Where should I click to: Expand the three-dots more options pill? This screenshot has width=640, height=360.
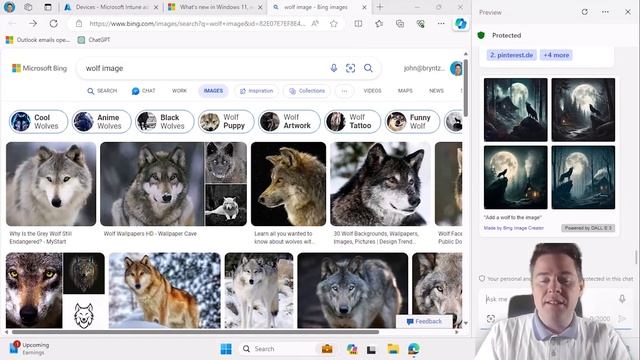[344, 91]
